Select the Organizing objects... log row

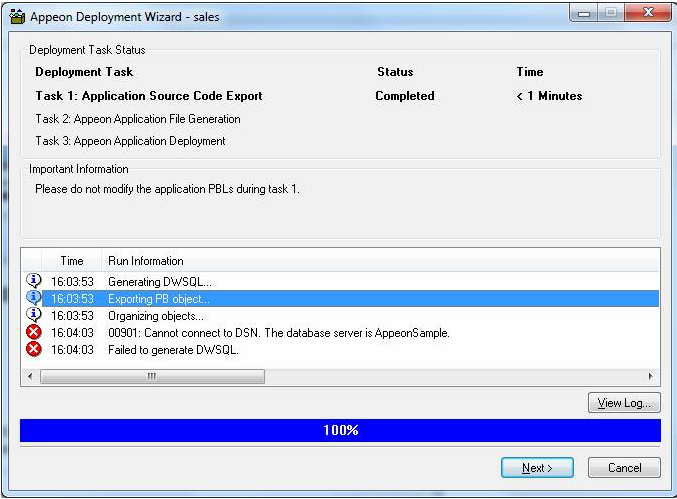(341, 316)
